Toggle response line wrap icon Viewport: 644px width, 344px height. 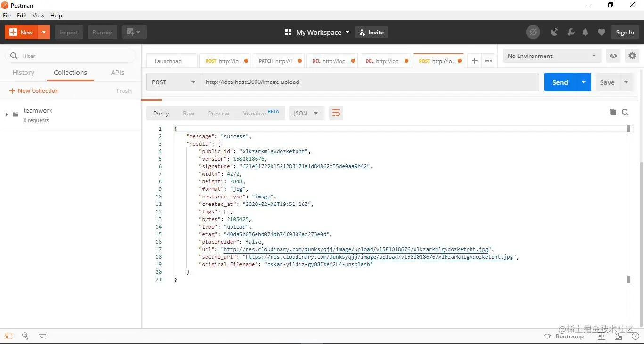coord(336,113)
